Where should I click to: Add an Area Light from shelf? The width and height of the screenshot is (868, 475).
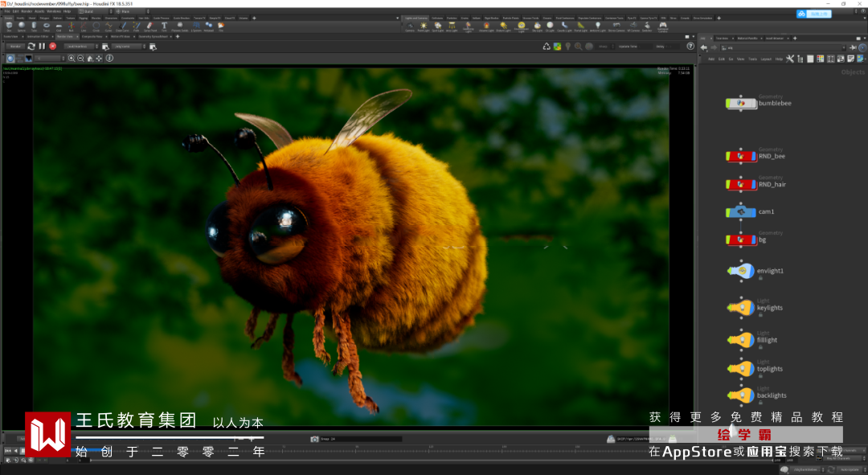(452, 26)
